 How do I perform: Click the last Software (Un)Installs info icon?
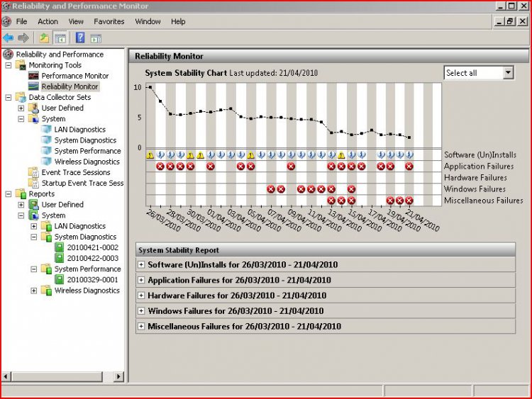point(409,155)
